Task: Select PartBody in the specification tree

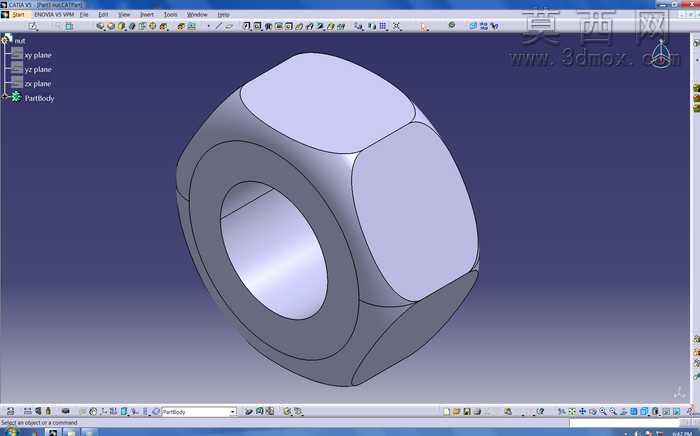Action: click(39, 98)
